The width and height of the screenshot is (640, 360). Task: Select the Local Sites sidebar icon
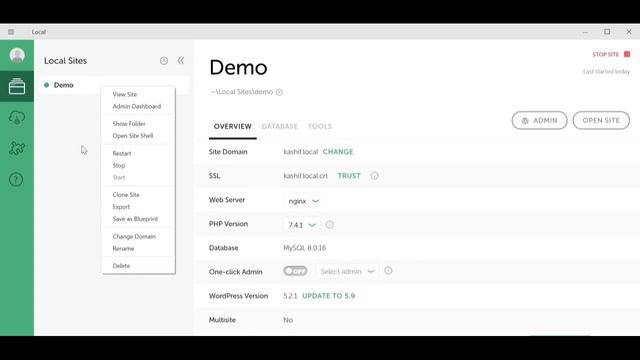[x=17, y=86]
